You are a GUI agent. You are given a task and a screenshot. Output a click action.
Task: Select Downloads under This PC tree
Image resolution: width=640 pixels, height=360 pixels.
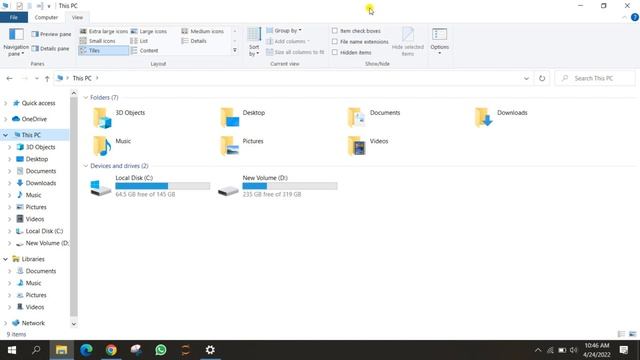click(x=40, y=183)
